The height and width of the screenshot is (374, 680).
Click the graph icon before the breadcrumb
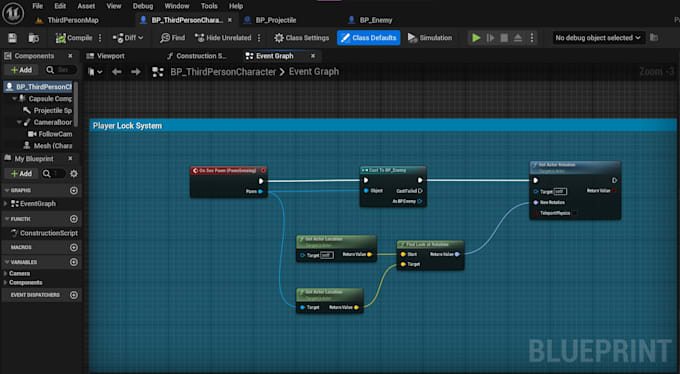pyautogui.click(x=158, y=72)
